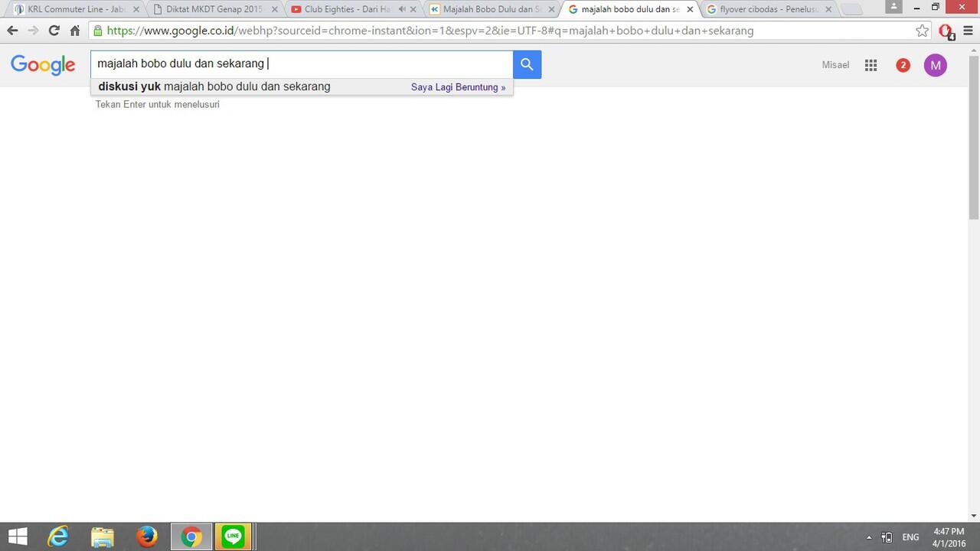Click the Chrome user profile button
The height and width of the screenshot is (551, 980).
pyautogui.click(x=893, y=6)
